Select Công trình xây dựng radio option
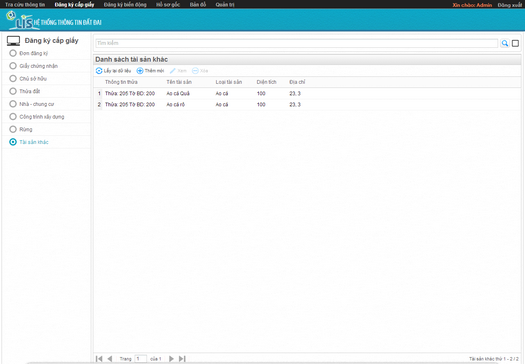This screenshot has height=364, width=525. pos(13,117)
